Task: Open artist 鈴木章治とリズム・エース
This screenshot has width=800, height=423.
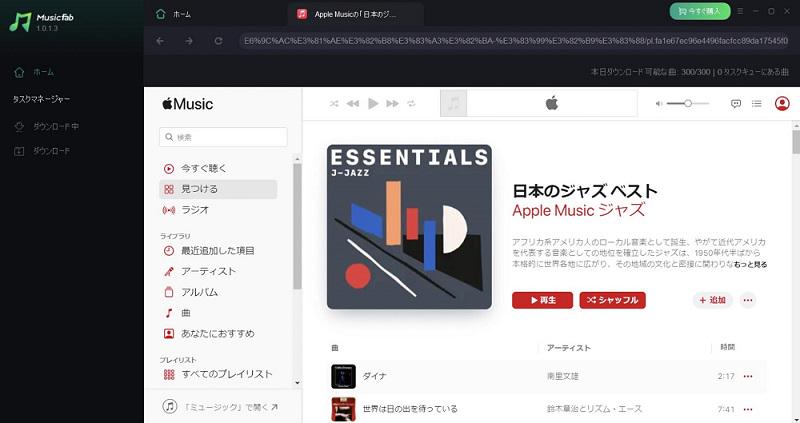Action: (x=594, y=409)
